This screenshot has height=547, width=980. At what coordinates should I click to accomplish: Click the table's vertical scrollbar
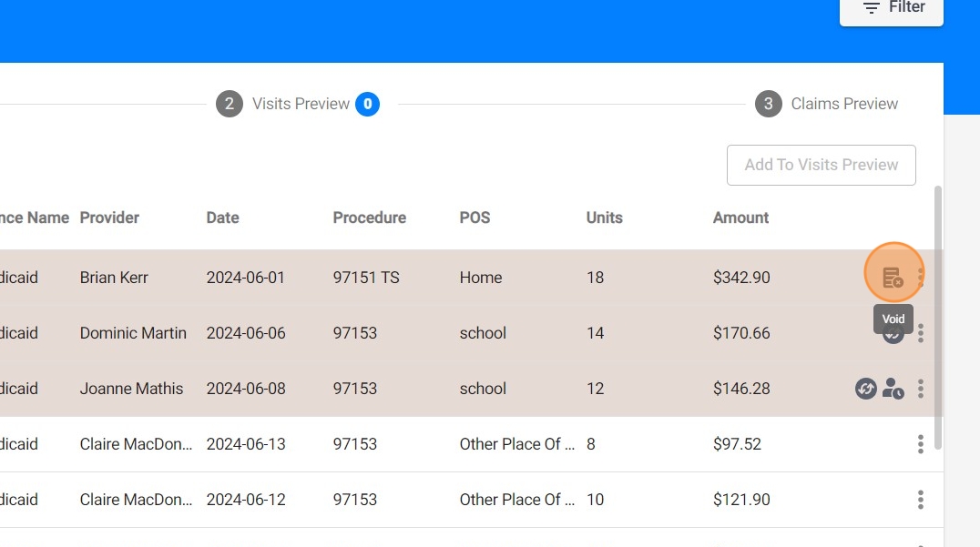pos(937,318)
